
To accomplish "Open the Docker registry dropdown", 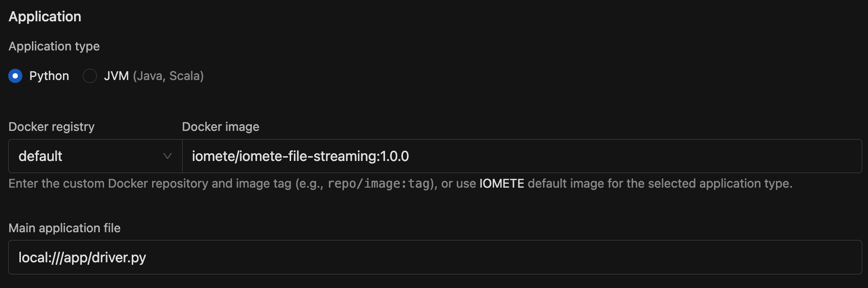I will 95,156.
